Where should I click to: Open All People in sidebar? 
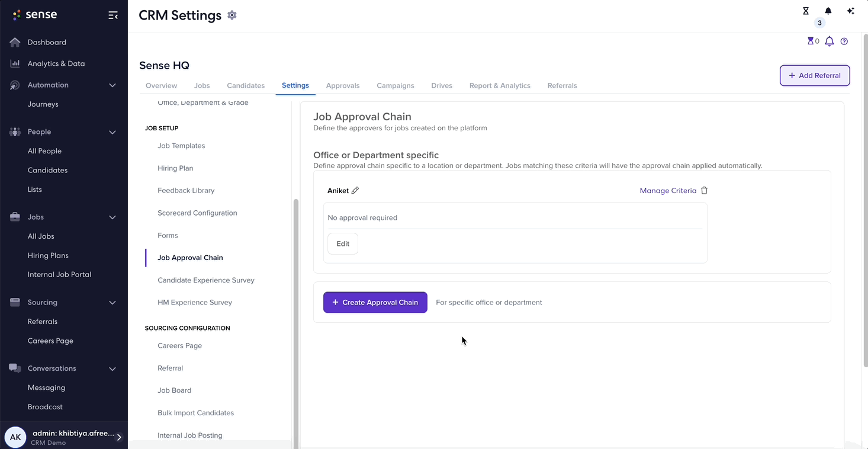[44, 151]
